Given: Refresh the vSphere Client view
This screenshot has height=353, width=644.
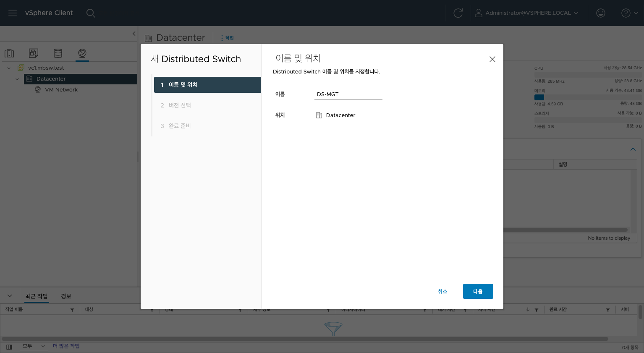Looking at the screenshot, I should pyautogui.click(x=458, y=13).
